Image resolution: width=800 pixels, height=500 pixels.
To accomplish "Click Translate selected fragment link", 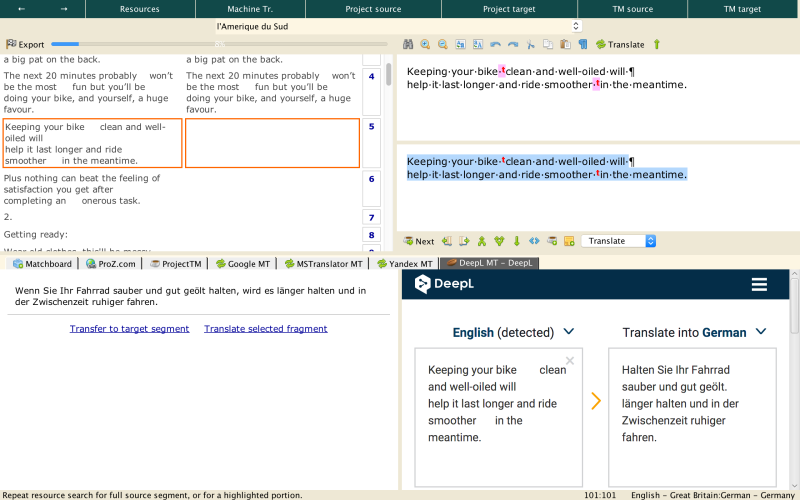I will 266,329.
